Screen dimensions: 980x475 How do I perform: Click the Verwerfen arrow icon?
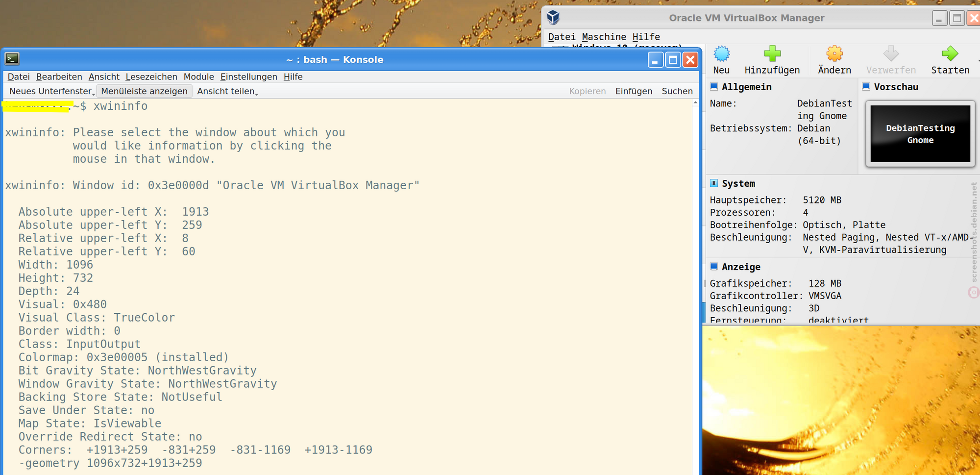(891, 53)
